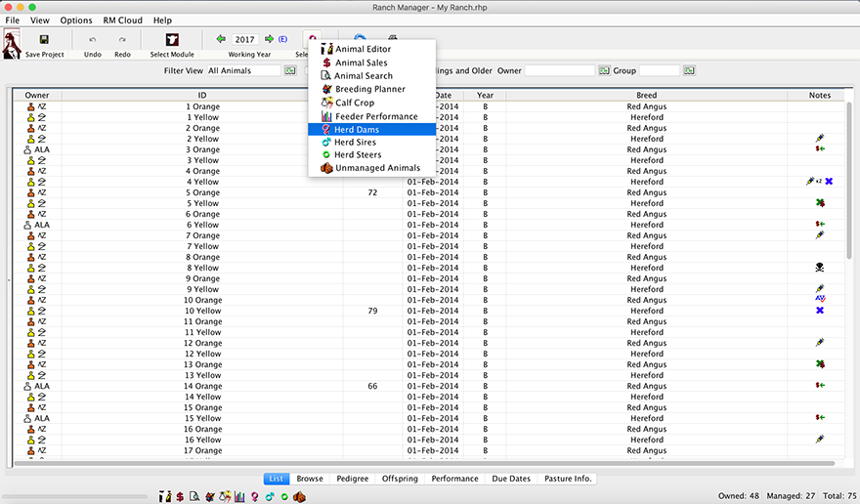The width and height of the screenshot is (860, 504).
Task: Select Herd Sires in the dropdown list
Action: (x=357, y=142)
